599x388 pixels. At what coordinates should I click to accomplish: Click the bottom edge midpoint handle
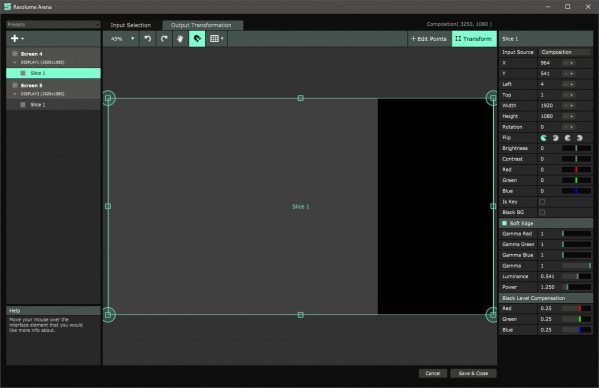[x=301, y=315]
